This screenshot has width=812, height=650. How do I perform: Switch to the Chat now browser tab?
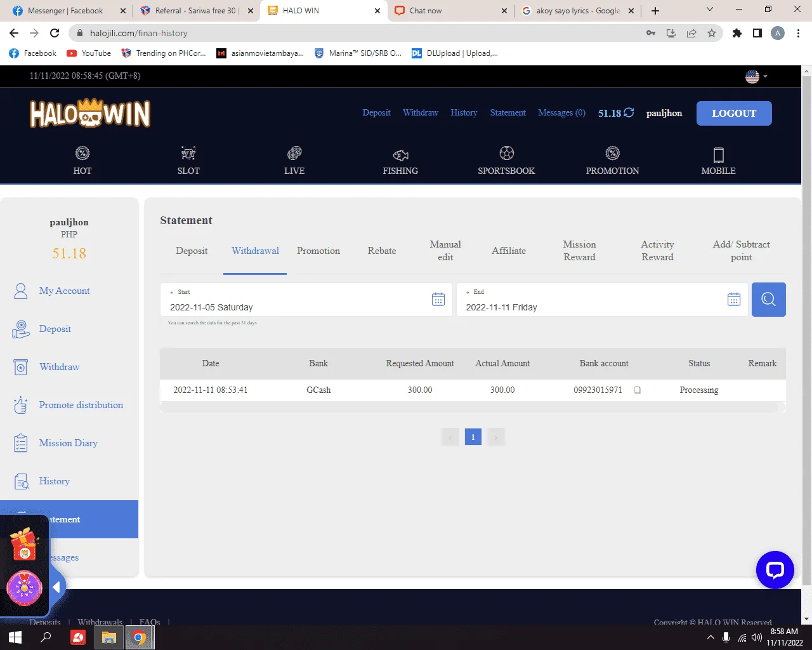pos(450,11)
